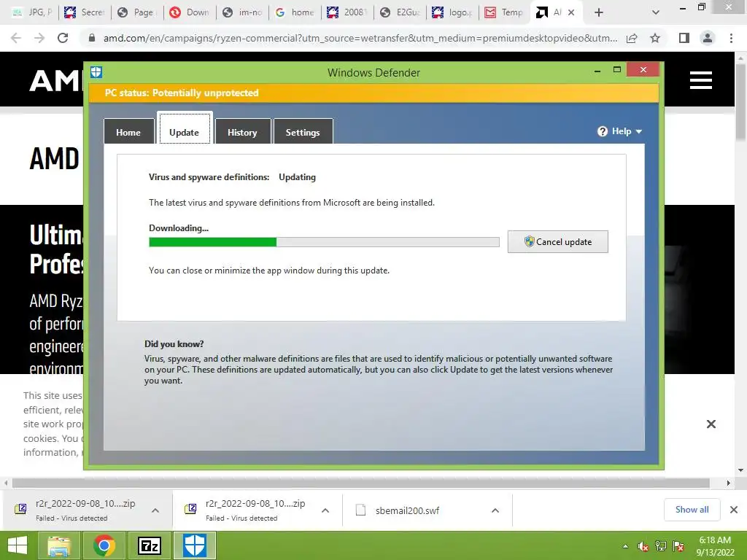The width and height of the screenshot is (747, 560).
Task: Expand options for sbemail200.swf download
Action: 495,510
